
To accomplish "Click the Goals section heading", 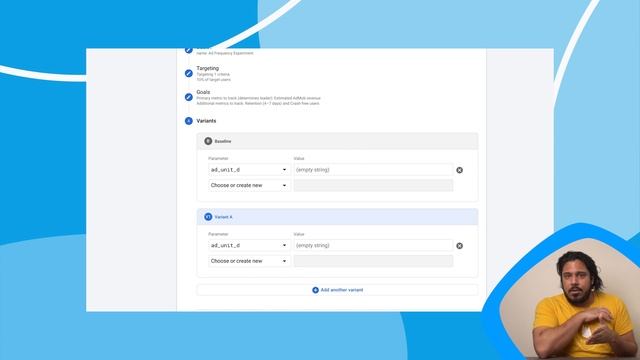I will 203,92.
